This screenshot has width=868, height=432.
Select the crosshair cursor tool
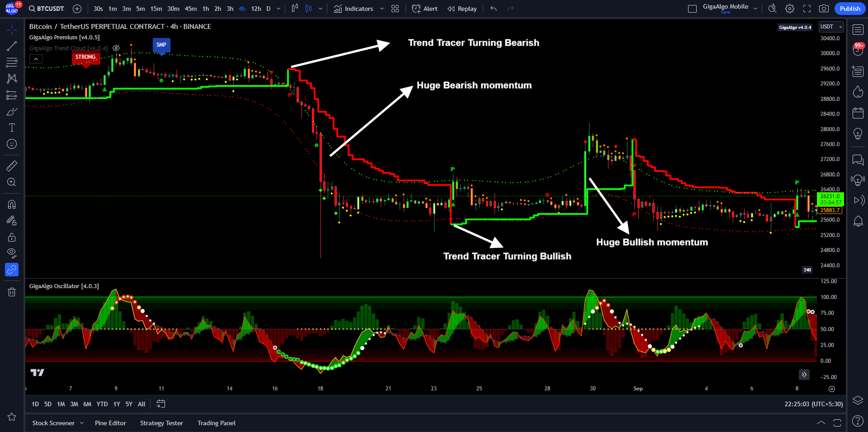pos(12,30)
